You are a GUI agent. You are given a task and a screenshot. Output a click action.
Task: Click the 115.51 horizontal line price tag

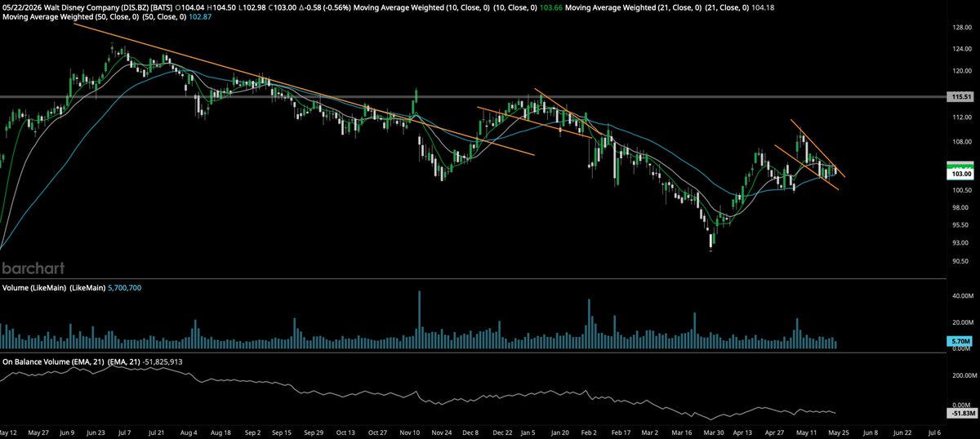pyautogui.click(x=960, y=96)
